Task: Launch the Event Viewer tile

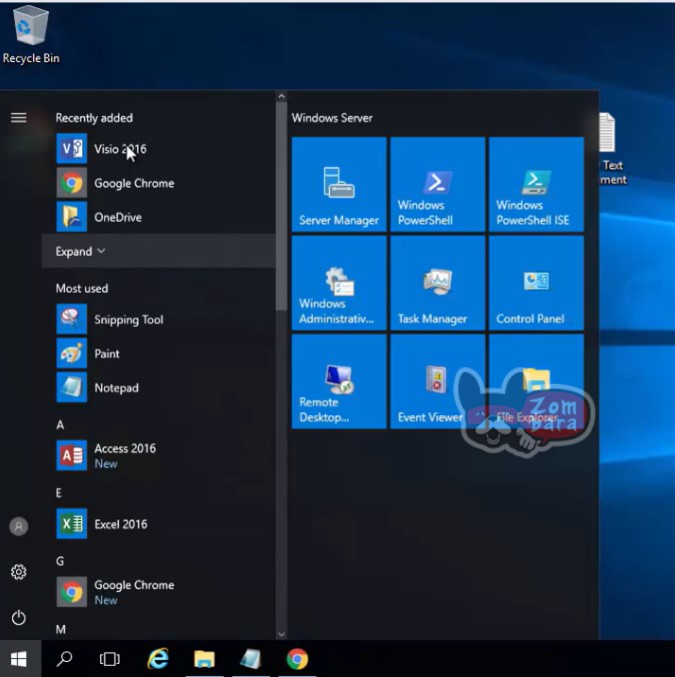Action: [x=437, y=382]
